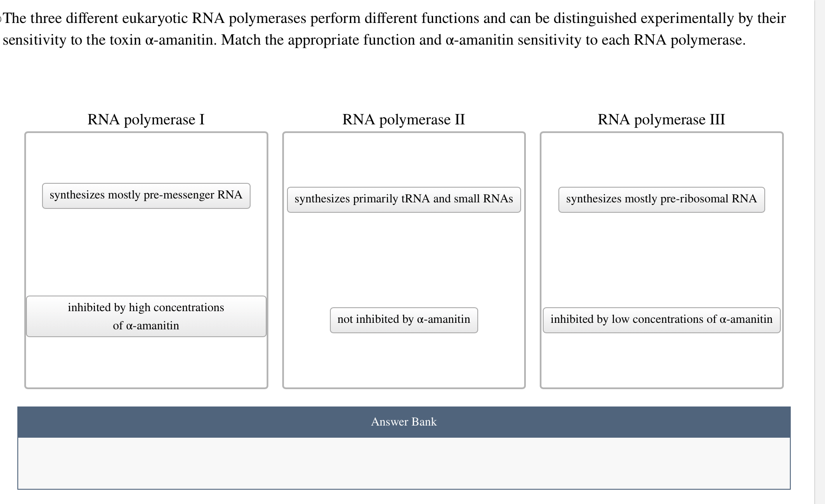Click the Answer Bank header
Viewport: 825px width, 504px height.
coord(403,422)
